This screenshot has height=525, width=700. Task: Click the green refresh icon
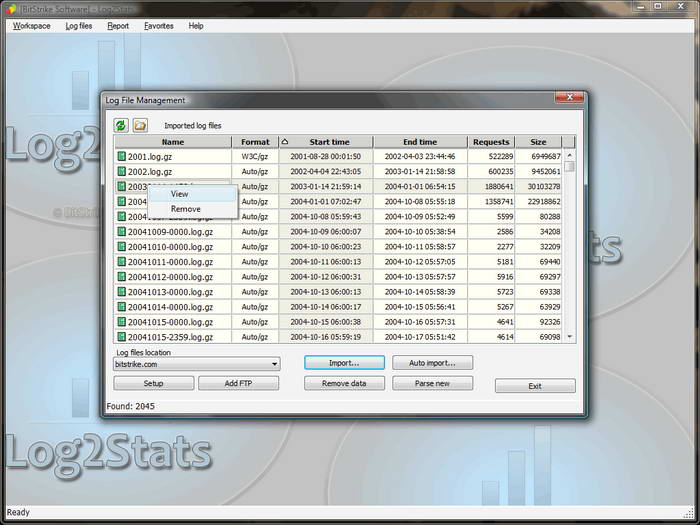pos(121,125)
